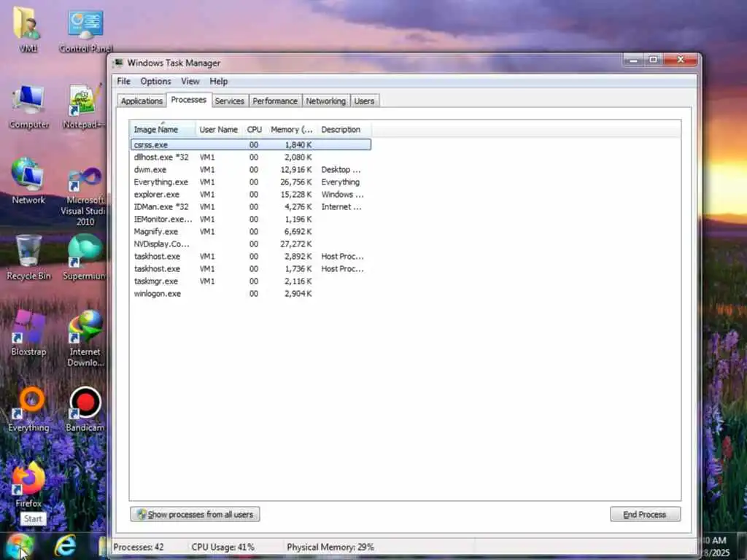This screenshot has height=560, width=747.
Task: Select the Everything.exe process
Action: (x=251, y=182)
